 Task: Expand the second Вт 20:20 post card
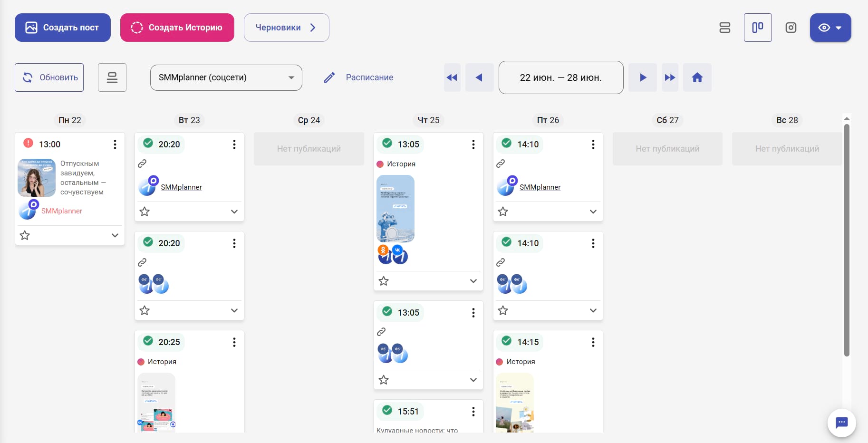pos(234,310)
